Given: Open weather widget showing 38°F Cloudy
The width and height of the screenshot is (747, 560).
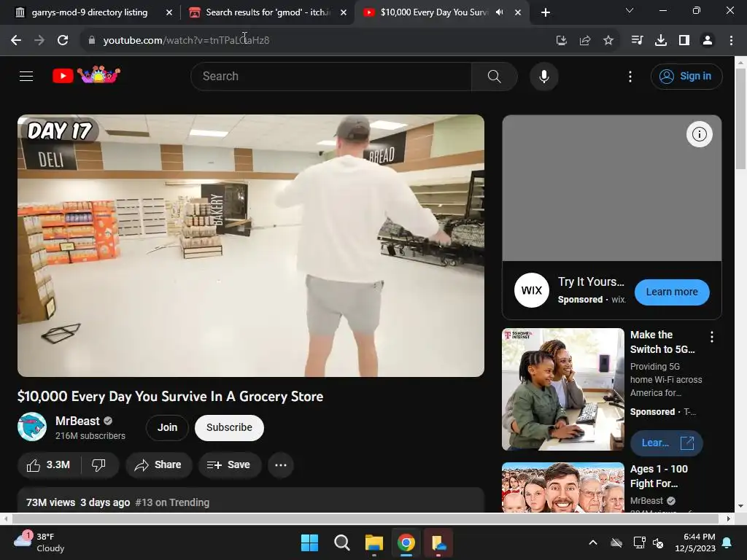Looking at the screenshot, I should click(x=39, y=542).
